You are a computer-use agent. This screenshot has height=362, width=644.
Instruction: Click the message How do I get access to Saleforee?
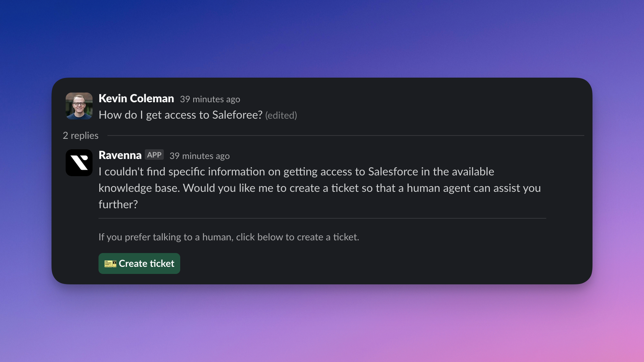181,115
